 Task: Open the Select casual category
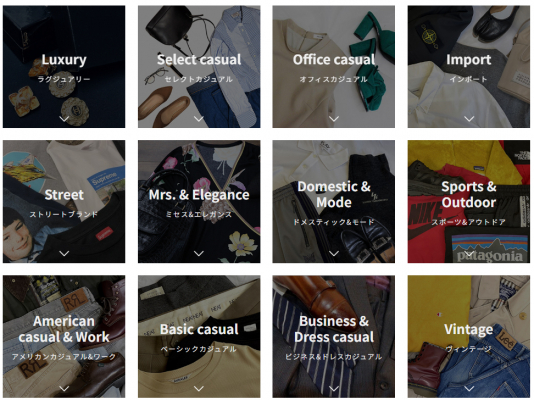click(199, 60)
